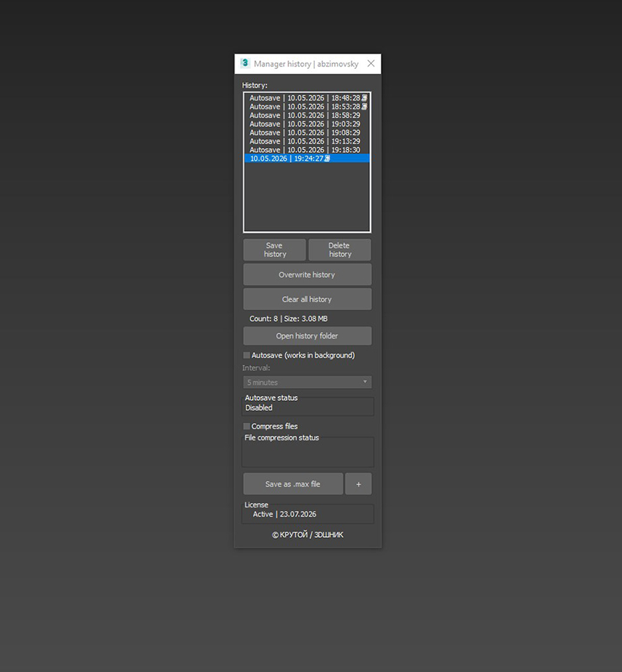
Task: Click Save as .max file button
Action: pyautogui.click(x=293, y=484)
